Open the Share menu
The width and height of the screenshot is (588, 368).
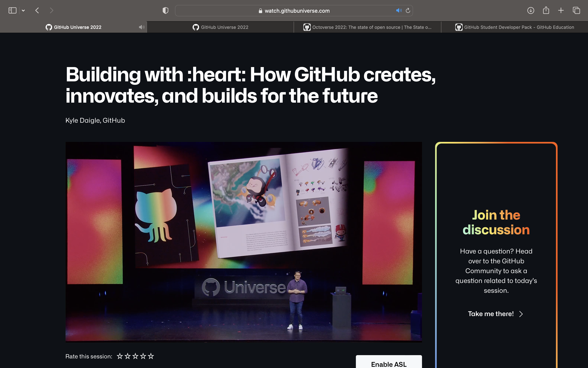pos(546,10)
